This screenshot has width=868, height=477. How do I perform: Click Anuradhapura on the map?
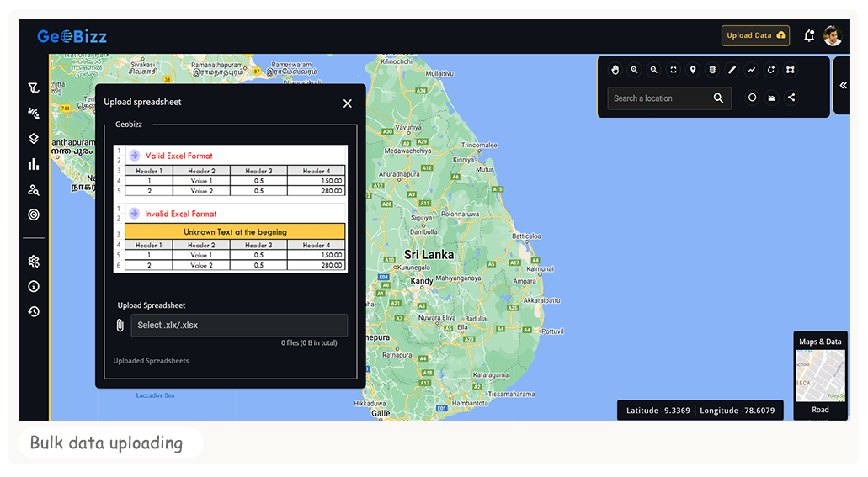point(399,174)
